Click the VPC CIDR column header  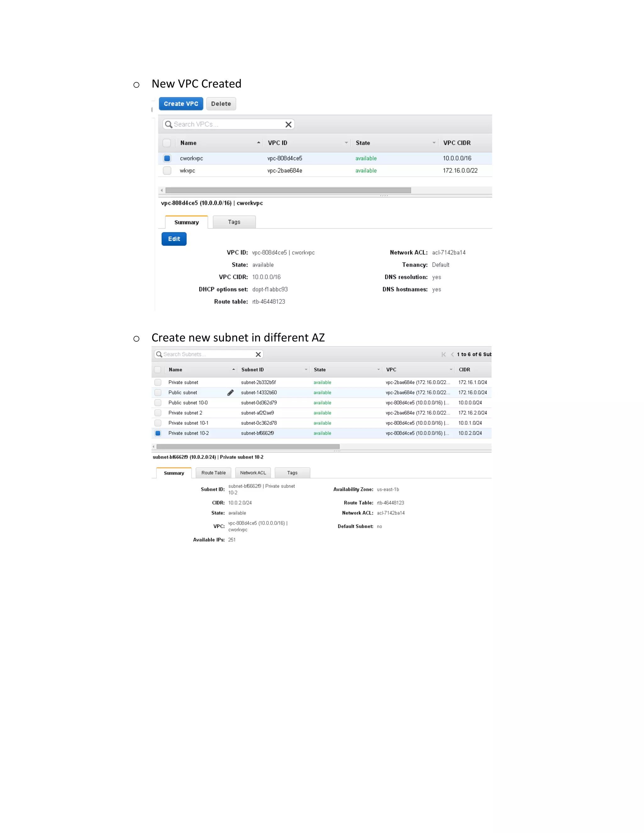(457, 143)
